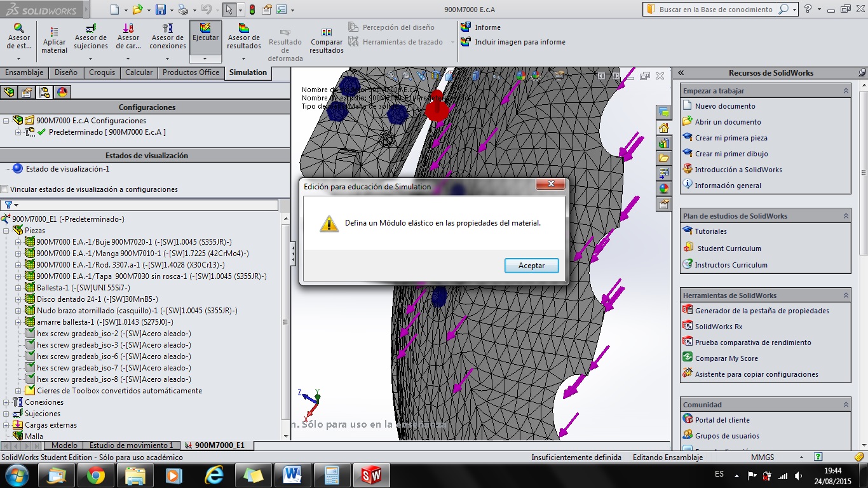Click the Windows Start orb
The height and width of the screenshot is (488, 868).
click(16, 475)
